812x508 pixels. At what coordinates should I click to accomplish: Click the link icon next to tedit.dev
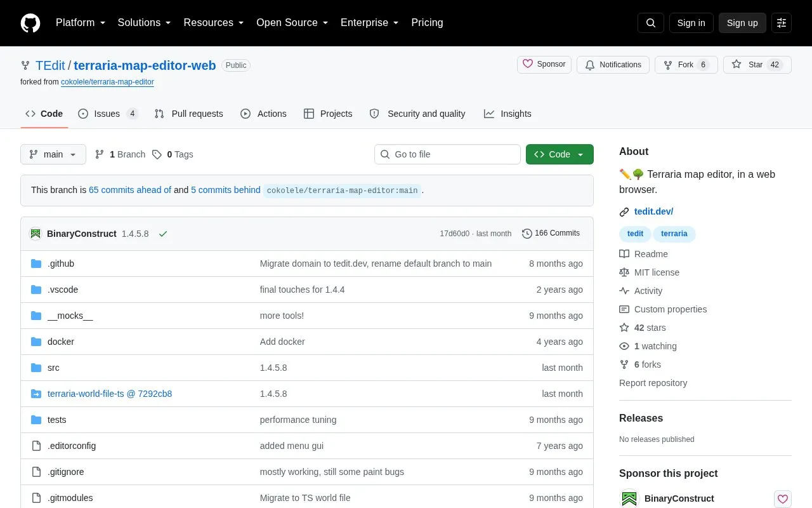coord(624,211)
